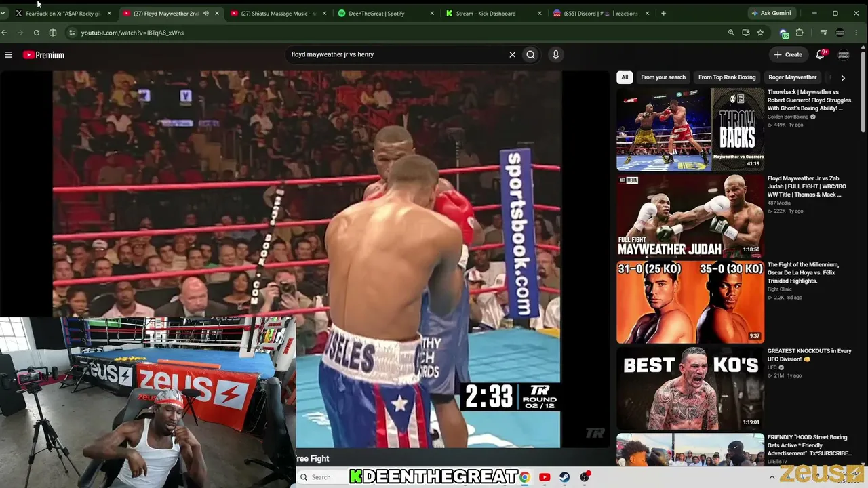Screen dimensions: 868x488
Task: Visit the 487 Media channel
Action: [x=779, y=203]
